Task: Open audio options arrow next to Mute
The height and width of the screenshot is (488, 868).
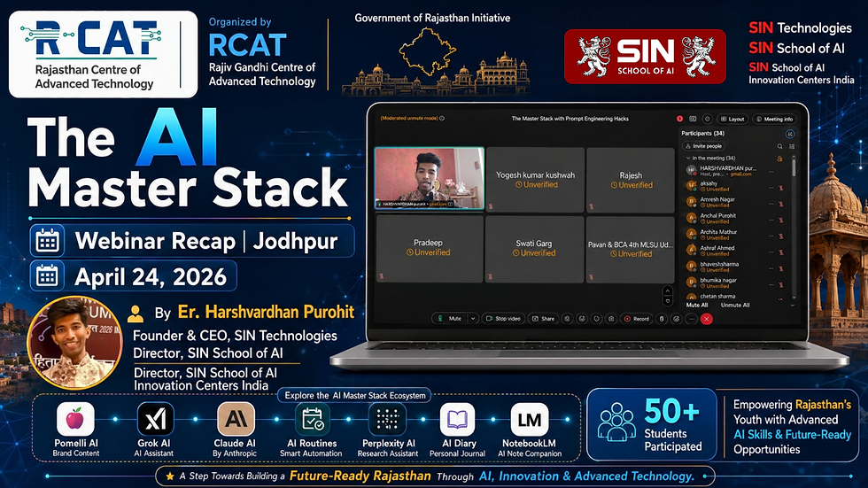Action: [473, 319]
